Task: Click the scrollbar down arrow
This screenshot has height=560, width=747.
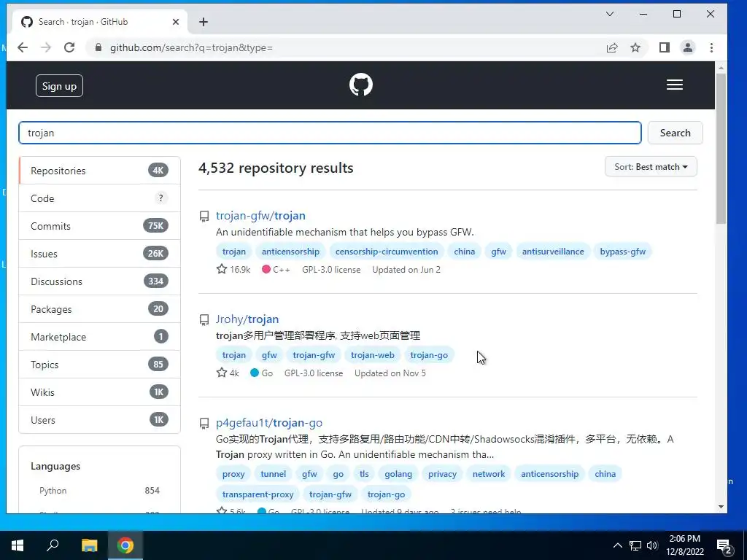Action: [721, 507]
